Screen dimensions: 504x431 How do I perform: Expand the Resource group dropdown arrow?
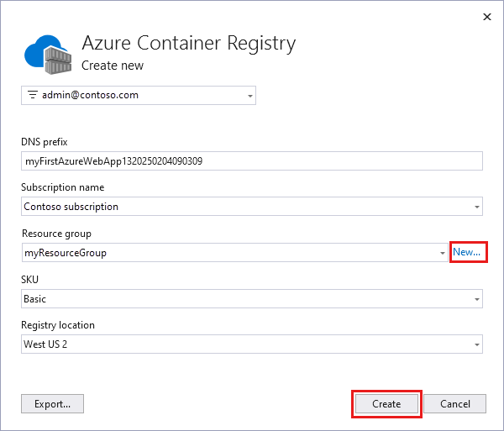tap(444, 253)
